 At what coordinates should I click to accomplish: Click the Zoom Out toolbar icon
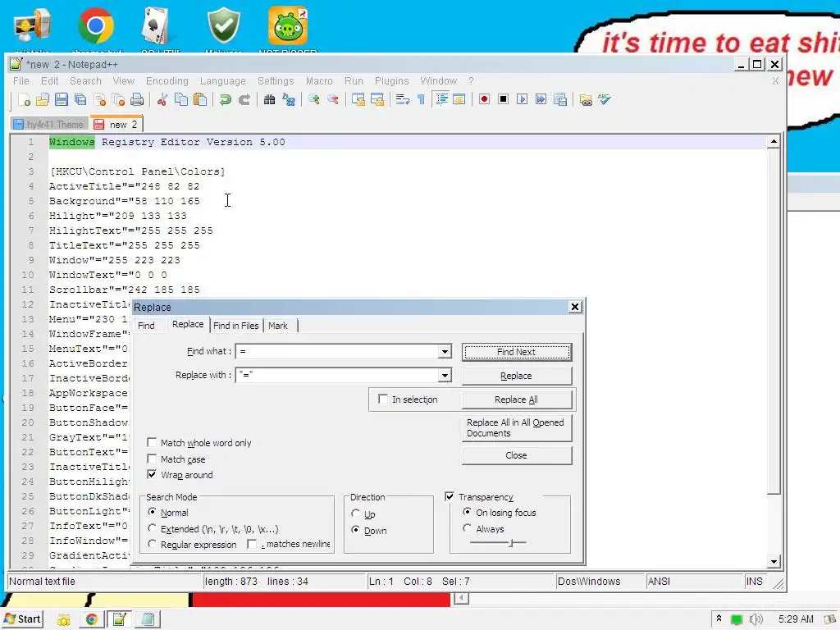(333, 99)
